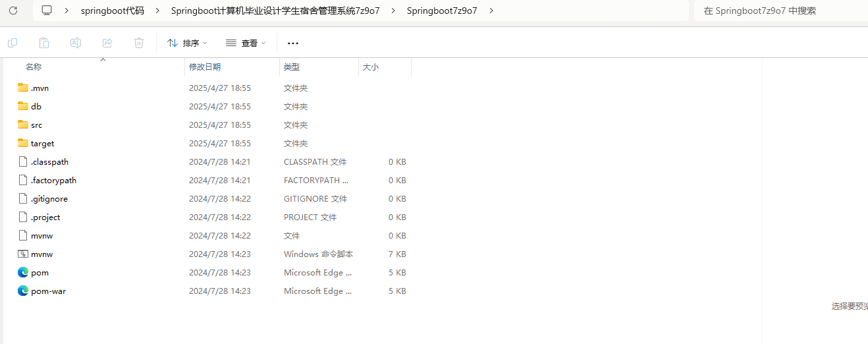Click the 7 KB size cell
Image resolution: width=868 pixels, height=344 pixels.
coord(397,254)
